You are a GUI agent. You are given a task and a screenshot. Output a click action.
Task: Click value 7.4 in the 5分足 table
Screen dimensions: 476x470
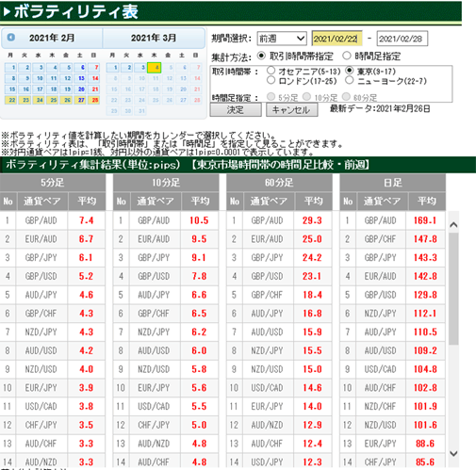(x=87, y=220)
